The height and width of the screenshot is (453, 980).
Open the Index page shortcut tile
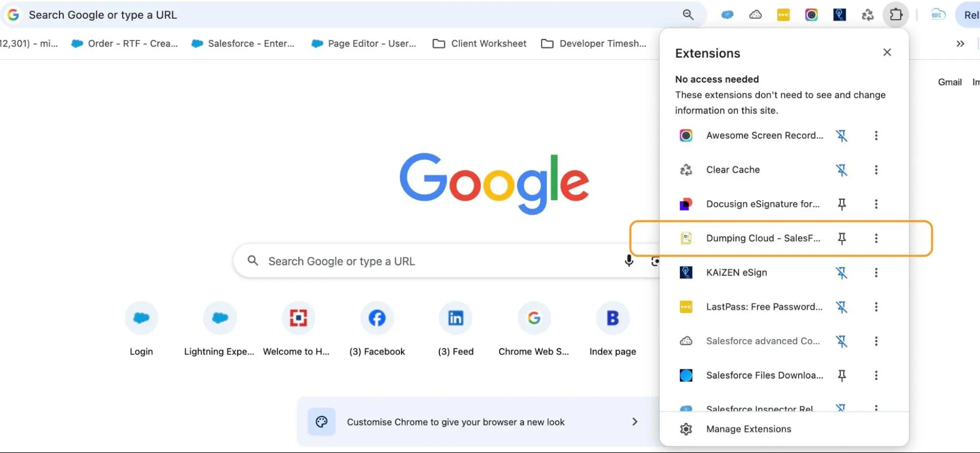click(613, 329)
